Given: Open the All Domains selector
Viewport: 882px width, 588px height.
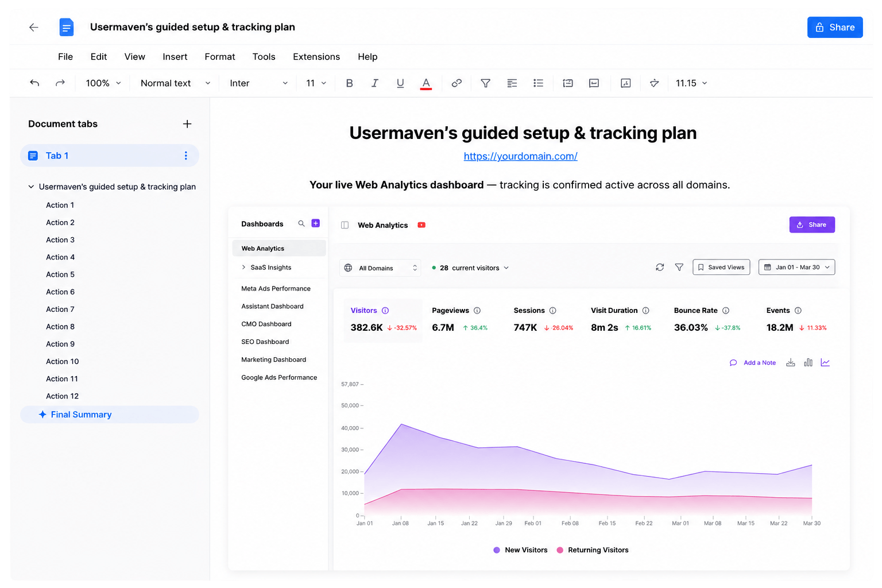Looking at the screenshot, I should tap(380, 268).
